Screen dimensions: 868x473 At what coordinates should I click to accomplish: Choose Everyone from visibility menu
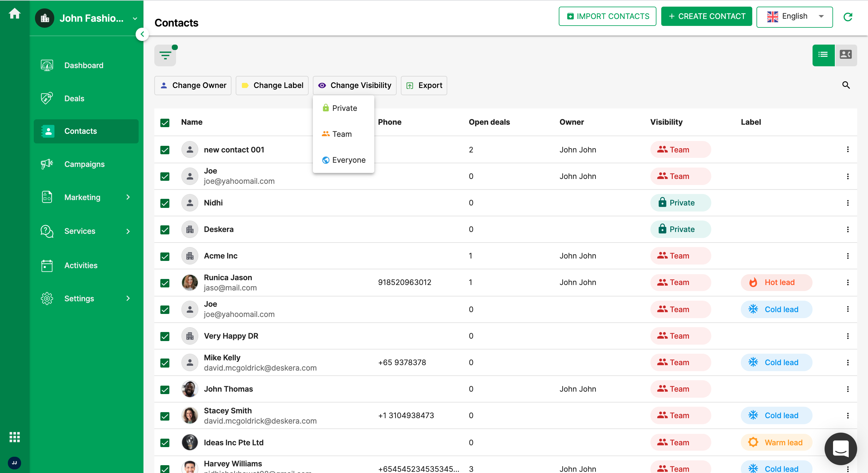click(x=348, y=160)
